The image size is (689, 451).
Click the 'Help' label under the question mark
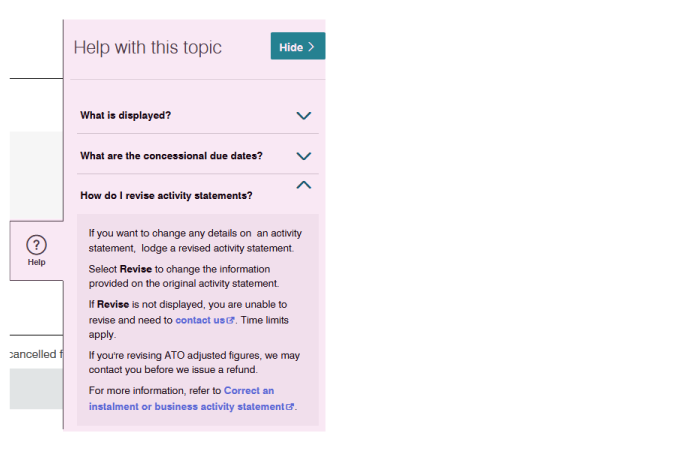click(36, 263)
